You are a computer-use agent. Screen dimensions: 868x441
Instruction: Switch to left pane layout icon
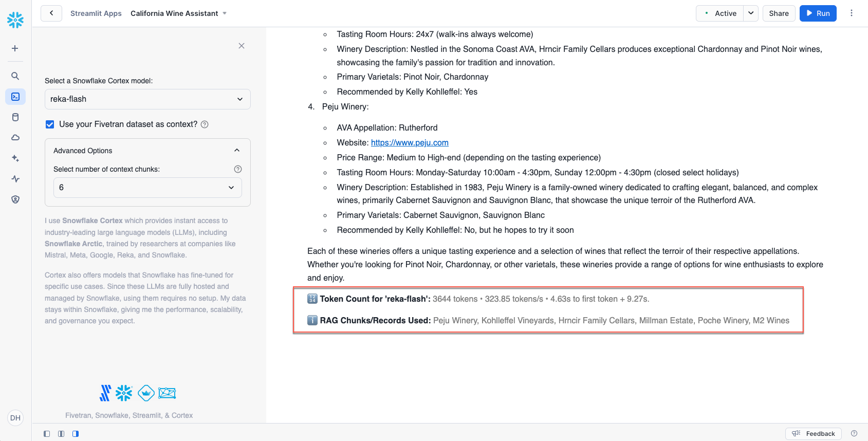[47, 434]
